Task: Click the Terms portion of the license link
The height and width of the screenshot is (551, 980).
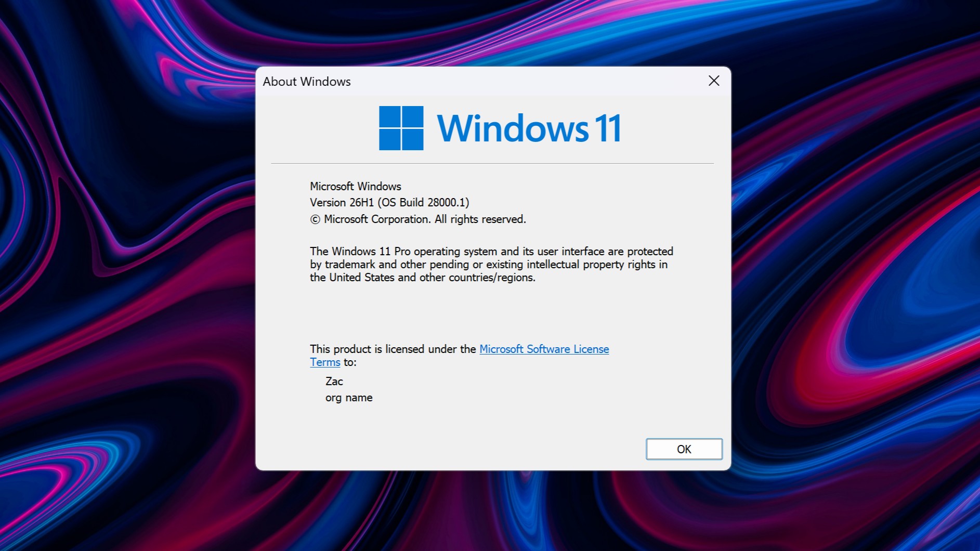Action: point(324,362)
